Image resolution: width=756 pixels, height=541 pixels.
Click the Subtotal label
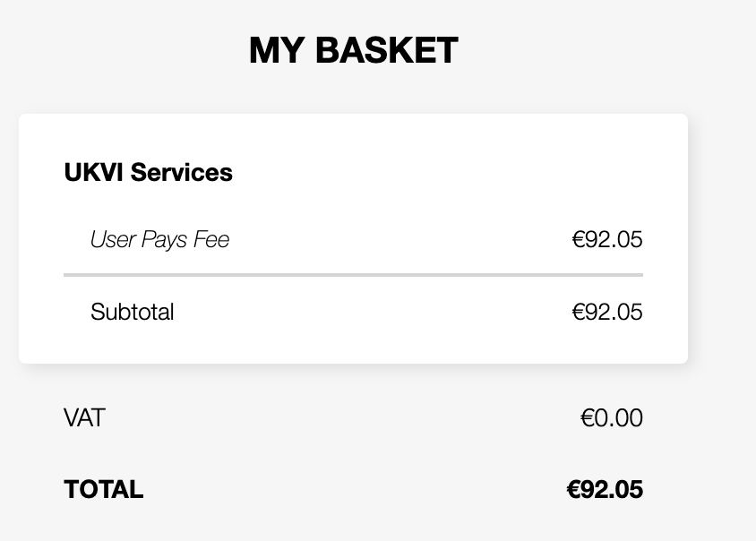click(x=132, y=313)
